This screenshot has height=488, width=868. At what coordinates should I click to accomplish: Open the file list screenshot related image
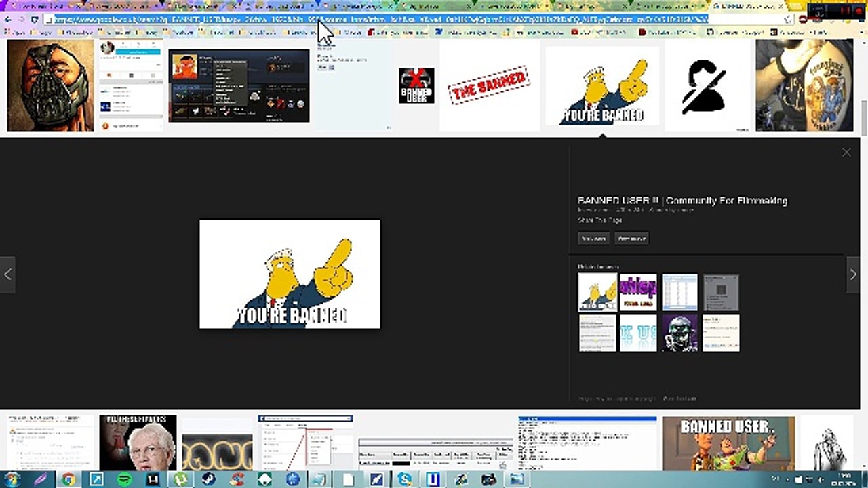679,292
